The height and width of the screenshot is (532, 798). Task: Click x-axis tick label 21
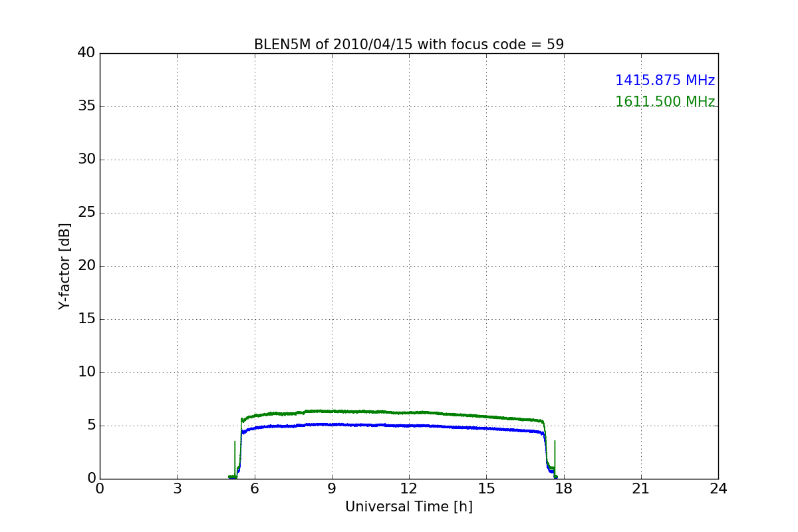(x=641, y=489)
